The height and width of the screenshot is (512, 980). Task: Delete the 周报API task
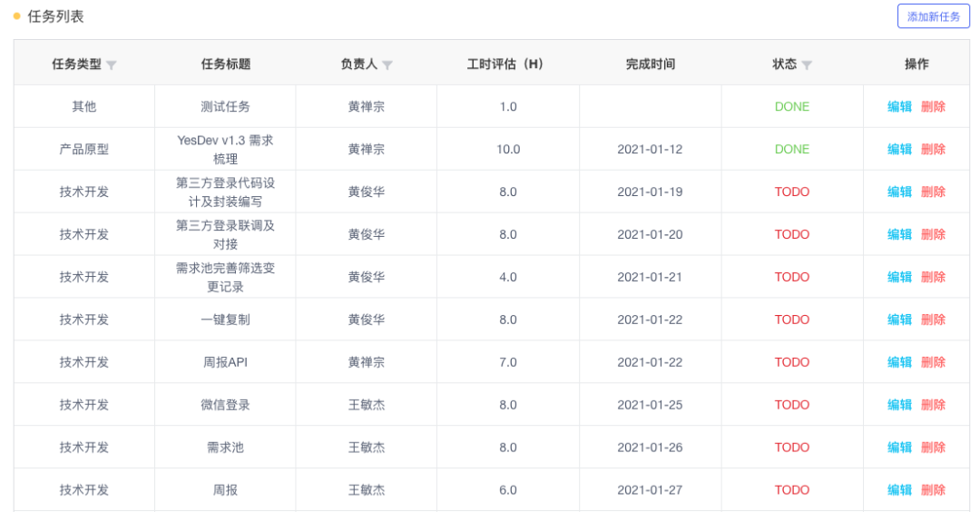pyautogui.click(x=933, y=362)
